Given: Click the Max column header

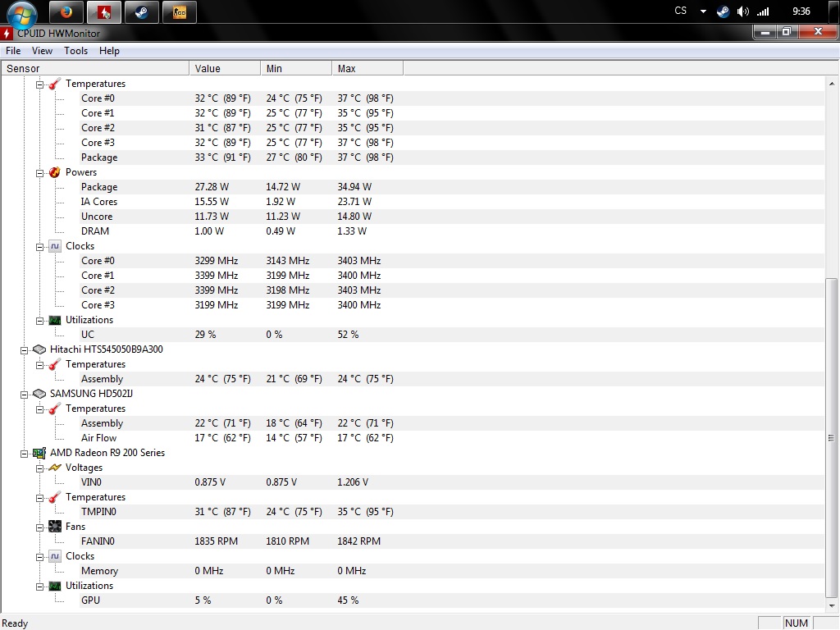Looking at the screenshot, I should [x=367, y=69].
